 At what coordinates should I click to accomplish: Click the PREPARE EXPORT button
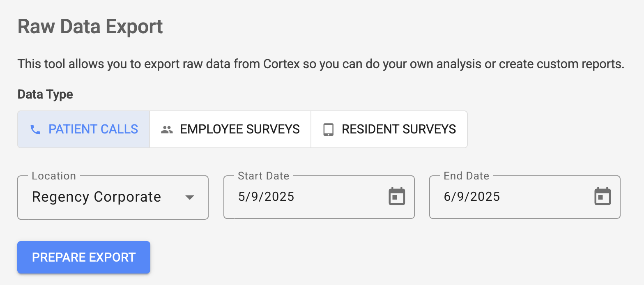pyautogui.click(x=84, y=257)
